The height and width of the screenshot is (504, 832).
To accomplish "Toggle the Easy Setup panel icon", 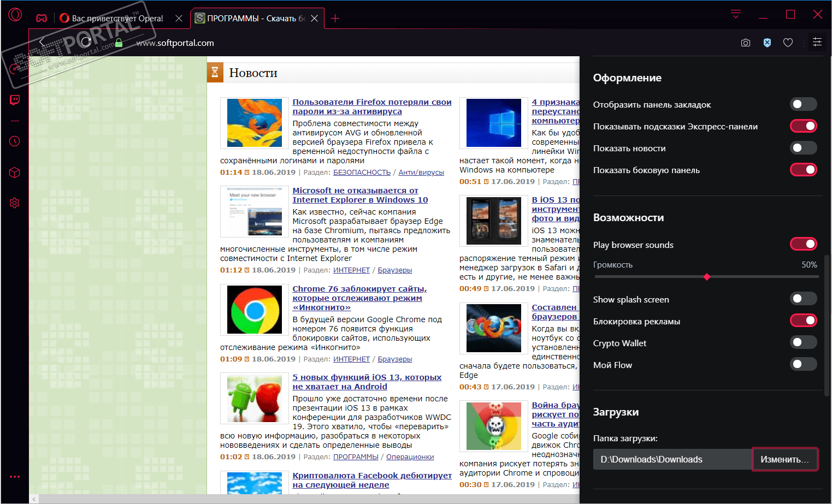I will pos(817,42).
